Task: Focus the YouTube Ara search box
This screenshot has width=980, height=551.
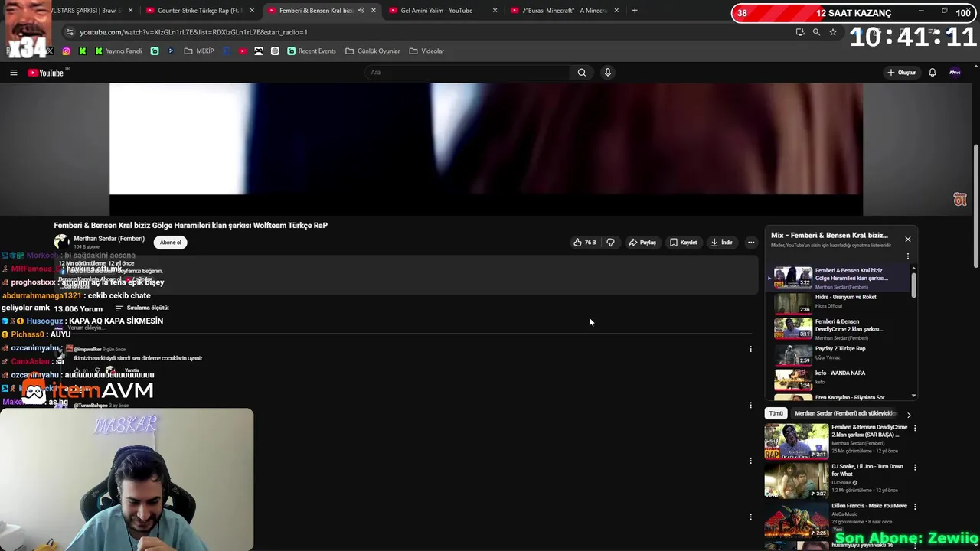Action: tap(467, 73)
